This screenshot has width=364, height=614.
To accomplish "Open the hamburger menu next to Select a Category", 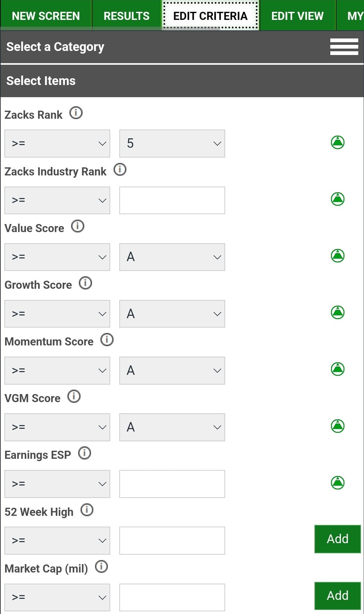I will click(344, 47).
